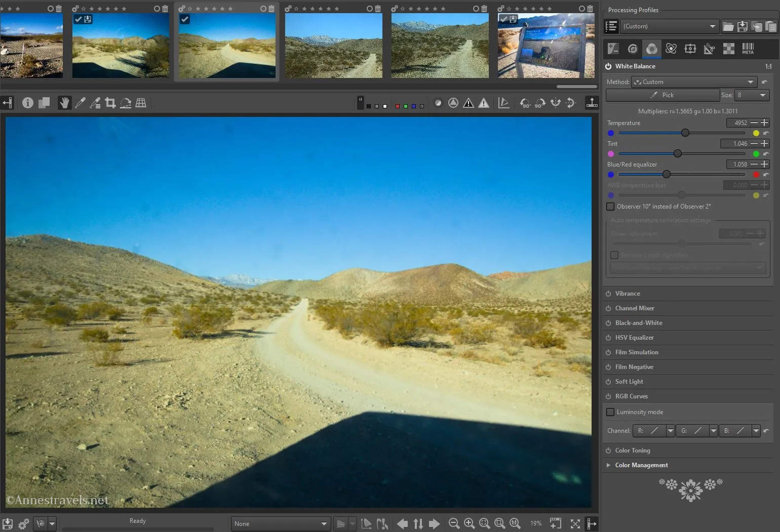The image size is (780, 532).
Task: Switch to the Color tab icon
Action: pos(652,49)
